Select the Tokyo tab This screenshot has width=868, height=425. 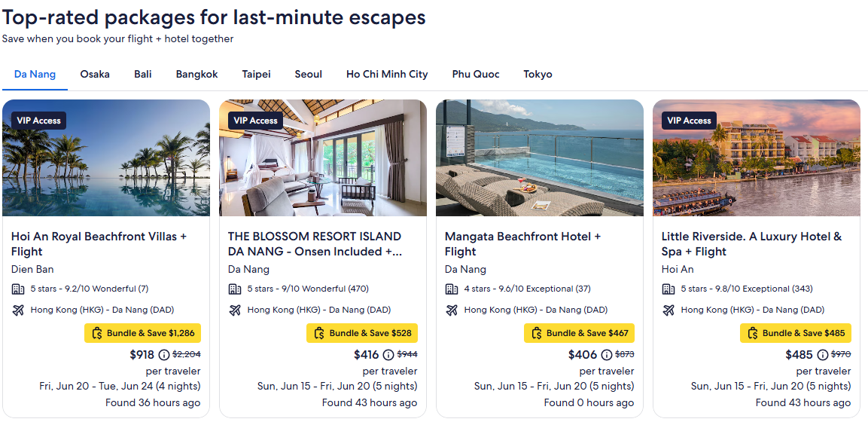click(538, 74)
